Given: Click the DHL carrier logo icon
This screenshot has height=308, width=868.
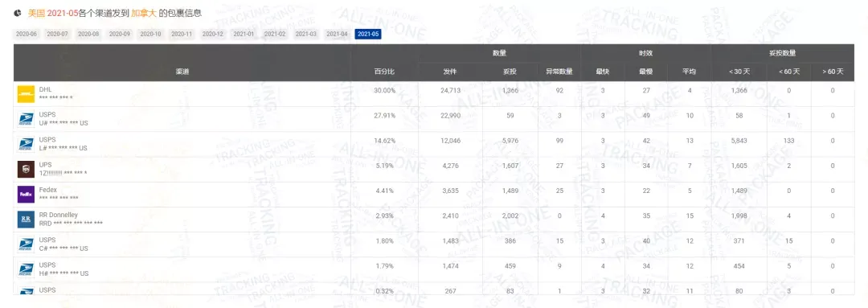Looking at the screenshot, I should tap(26, 94).
